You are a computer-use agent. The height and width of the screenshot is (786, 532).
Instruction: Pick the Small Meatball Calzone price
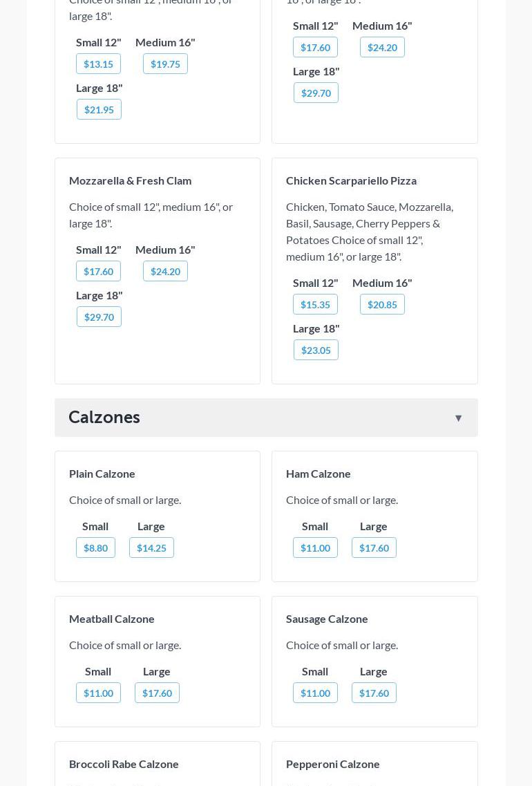click(x=98, y=693)
